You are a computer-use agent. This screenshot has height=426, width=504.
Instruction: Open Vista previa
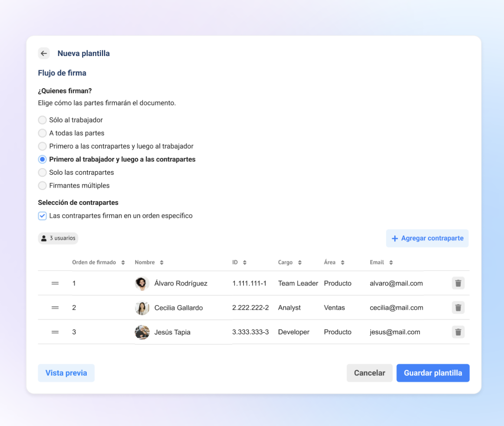[66, 373]
